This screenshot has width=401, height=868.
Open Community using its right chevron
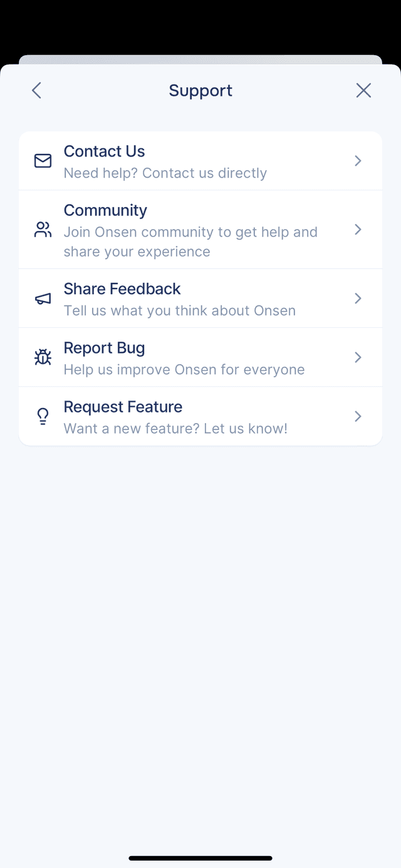[358, 230]
